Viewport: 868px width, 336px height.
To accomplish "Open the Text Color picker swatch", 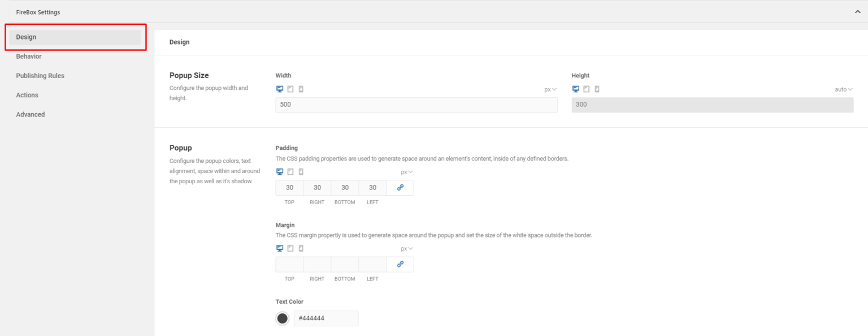I will point(282,318).
